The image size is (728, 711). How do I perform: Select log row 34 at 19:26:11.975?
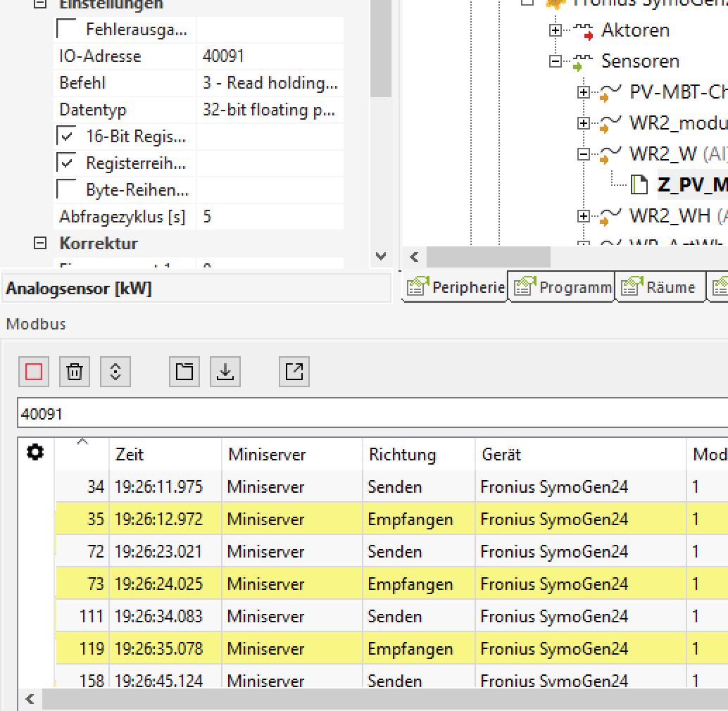[392, 486]
